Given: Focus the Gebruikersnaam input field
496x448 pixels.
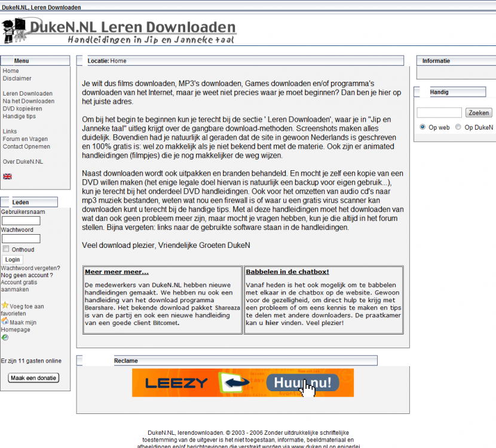Looking at the screenshot, I should click(x=21, y=221).
